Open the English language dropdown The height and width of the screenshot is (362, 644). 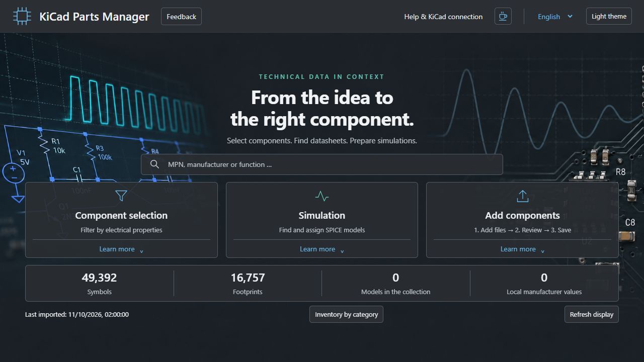pyautogui.click(x=555, y=17)
